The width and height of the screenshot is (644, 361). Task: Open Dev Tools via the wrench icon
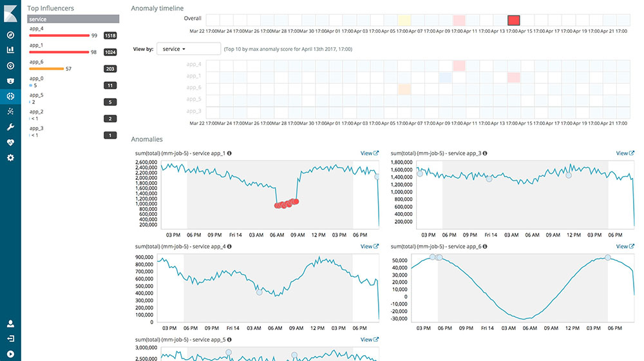tap(10, 127)
